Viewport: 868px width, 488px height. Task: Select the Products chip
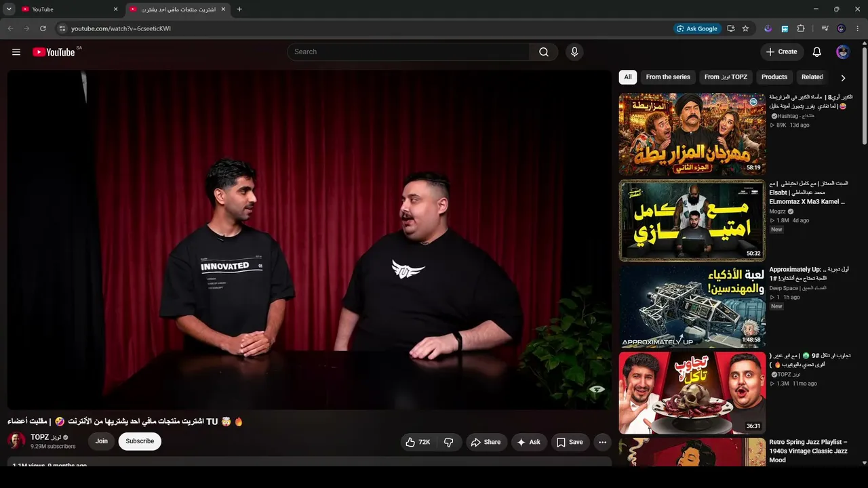click(774, 77)
